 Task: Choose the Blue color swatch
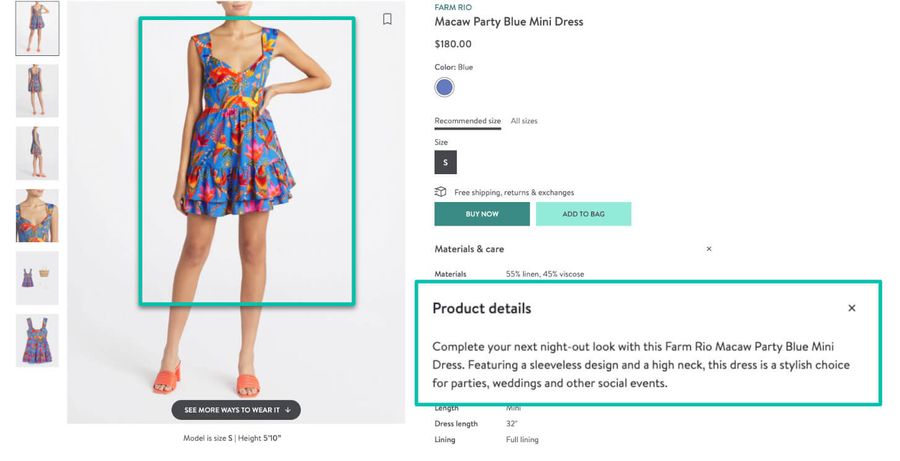[444, 87]
